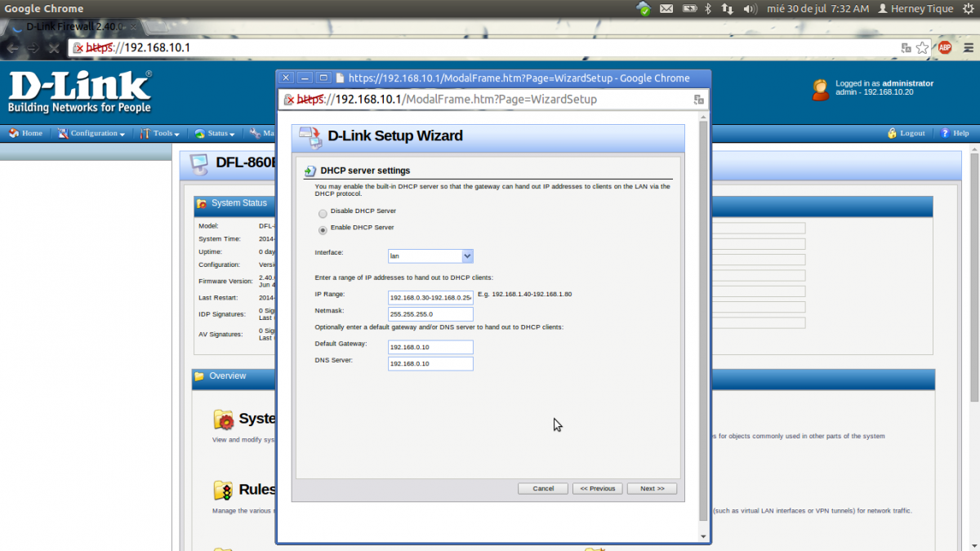This screenshot has height=551, width=980.
Task: Click the Help question mark icon
Action: 945,133
